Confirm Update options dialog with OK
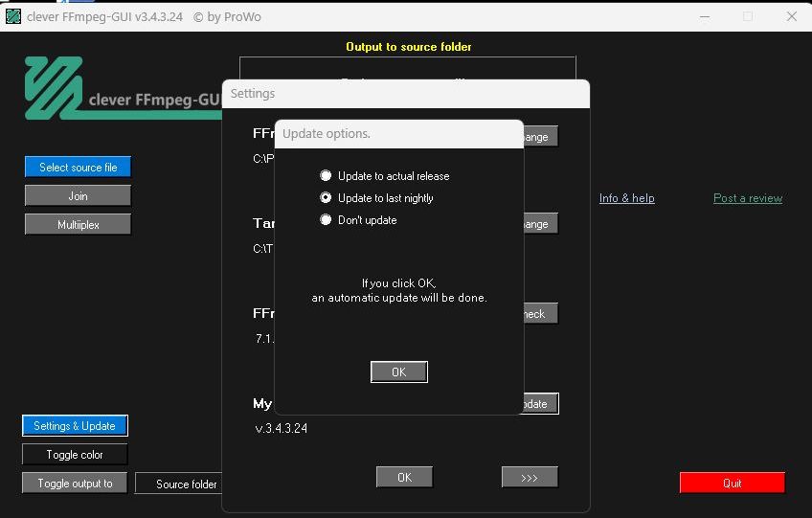This screenshot has width=812, height=518. 398,372
